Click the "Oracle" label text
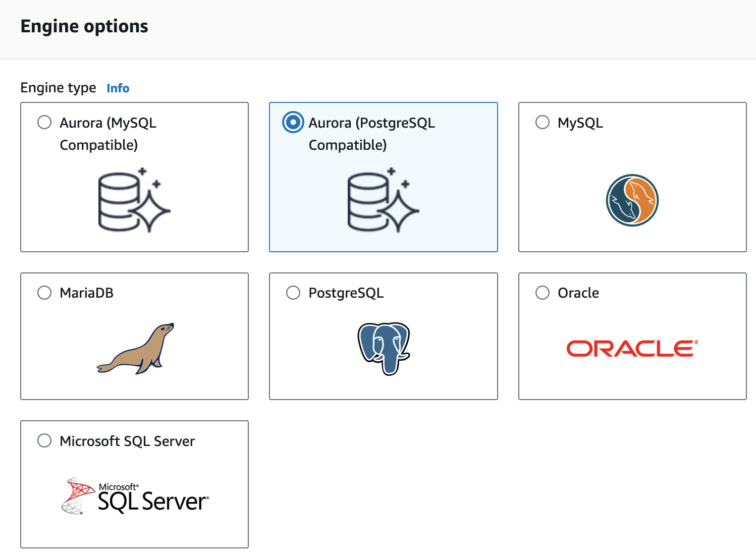This screenshot has width=756, height=557. [x=578, y=293]
